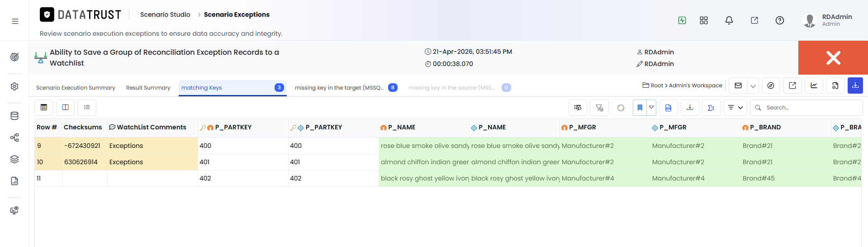Image resolution: width=868 pixels, height=247 pixels.
Task: Click the source P_BRAND column header
Action: click(786, 128)
